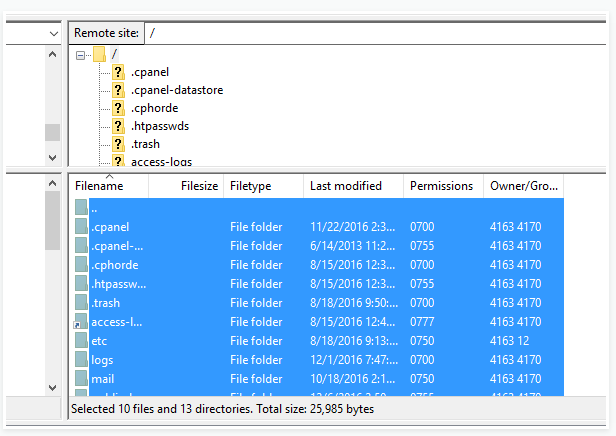Click the parent directory (..) folder icon
The width and height of the screenshot is (616, 436).
(x=81, y=207)
